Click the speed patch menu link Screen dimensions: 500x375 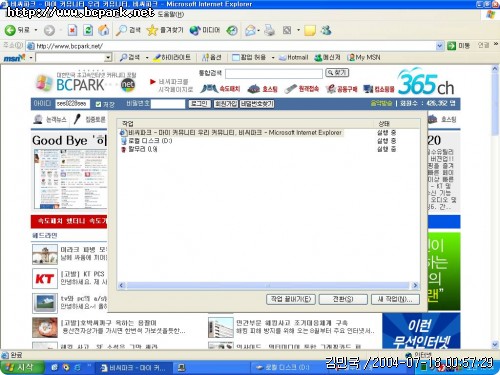click(x=220, y=89)
